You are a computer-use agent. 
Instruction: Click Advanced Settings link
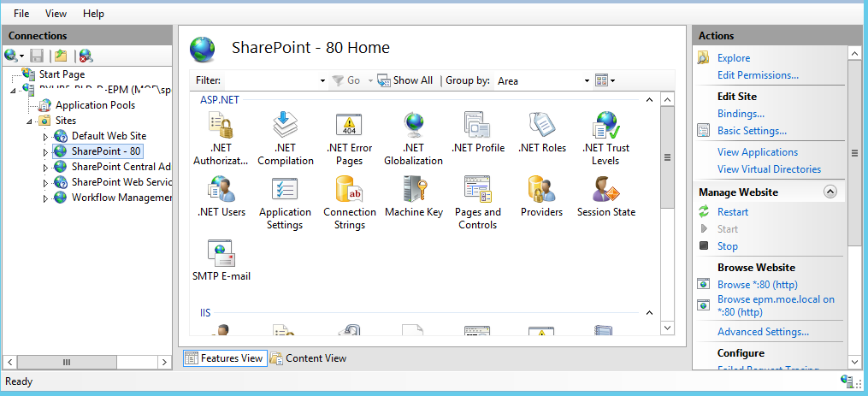pyautogui.click(x=764, y=332)
